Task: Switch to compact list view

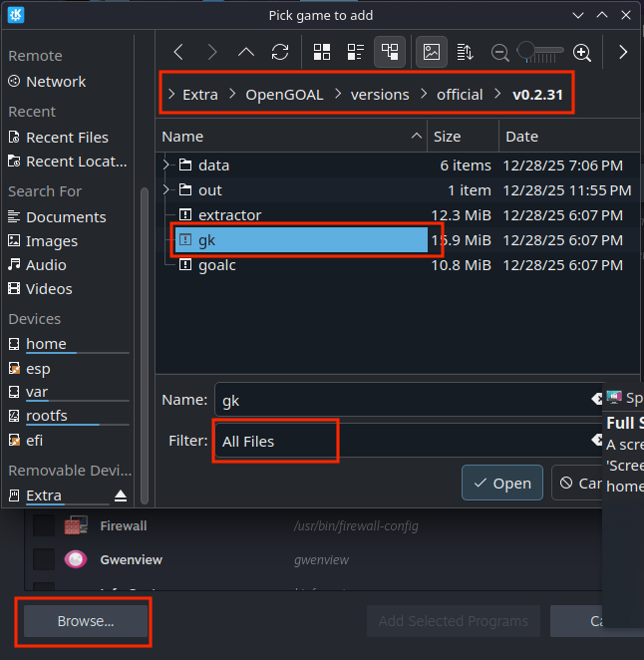Action: [x=356, y=52]
